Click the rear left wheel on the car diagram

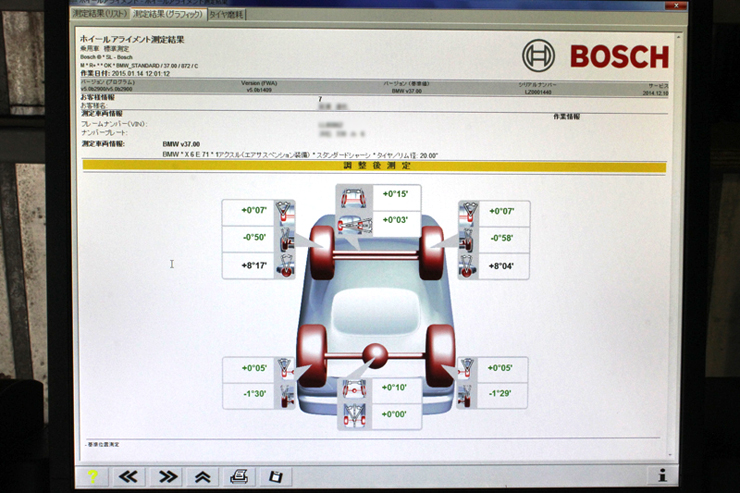(312, 355)
